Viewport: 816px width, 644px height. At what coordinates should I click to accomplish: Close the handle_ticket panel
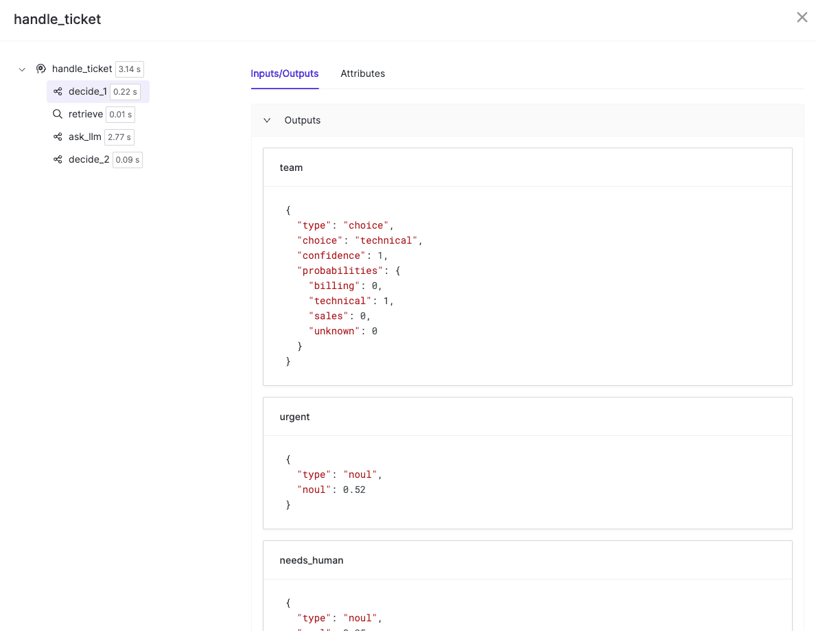[x=802, y=18]
